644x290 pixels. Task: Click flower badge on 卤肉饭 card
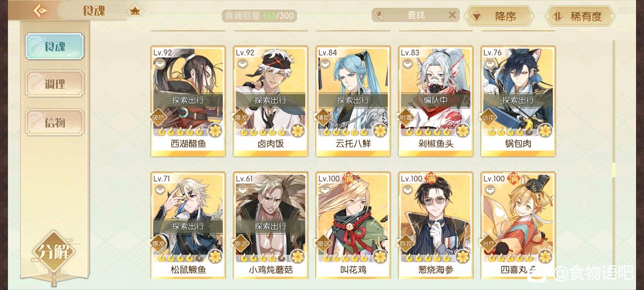click(x=297, y=131)
